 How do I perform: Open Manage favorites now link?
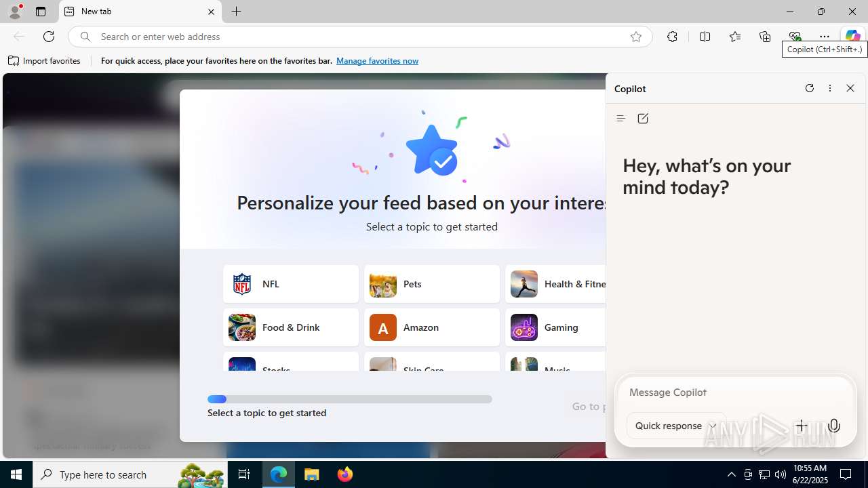[377, 61]
